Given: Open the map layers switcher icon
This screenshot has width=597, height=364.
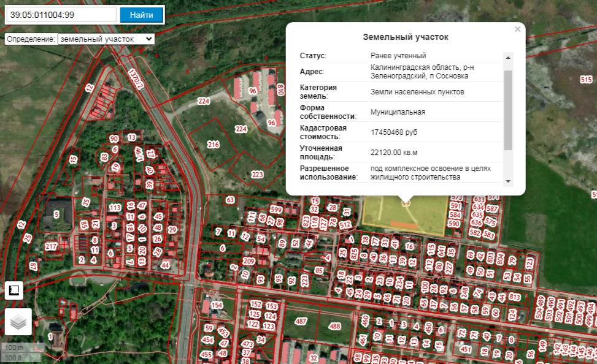Looking at the screenshot, I should pos(18,322).
